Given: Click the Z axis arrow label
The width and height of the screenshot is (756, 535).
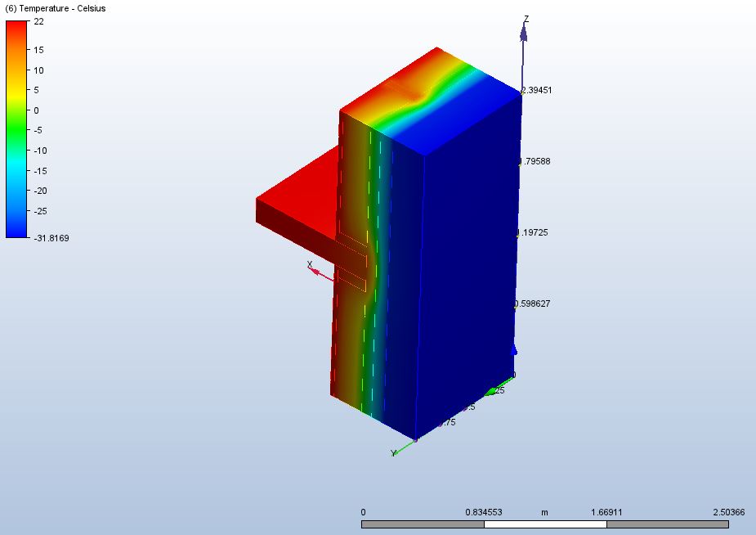Looking at the screenshot, I should coord(526,19).
